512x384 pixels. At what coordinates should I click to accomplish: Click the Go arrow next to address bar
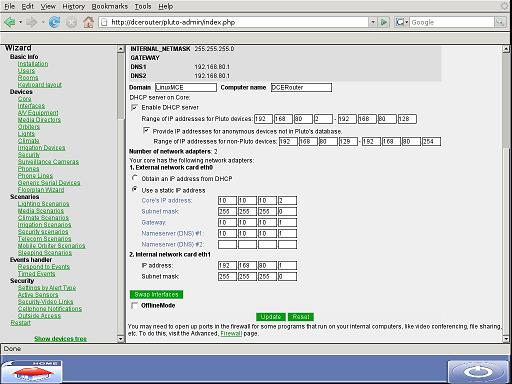pos(384,22)
